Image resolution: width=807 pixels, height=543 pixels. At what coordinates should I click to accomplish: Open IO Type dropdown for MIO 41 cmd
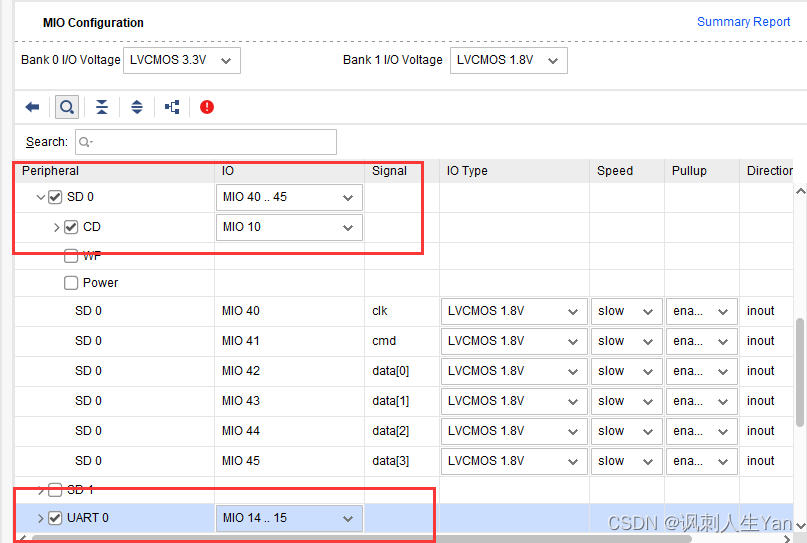(514, 341)
